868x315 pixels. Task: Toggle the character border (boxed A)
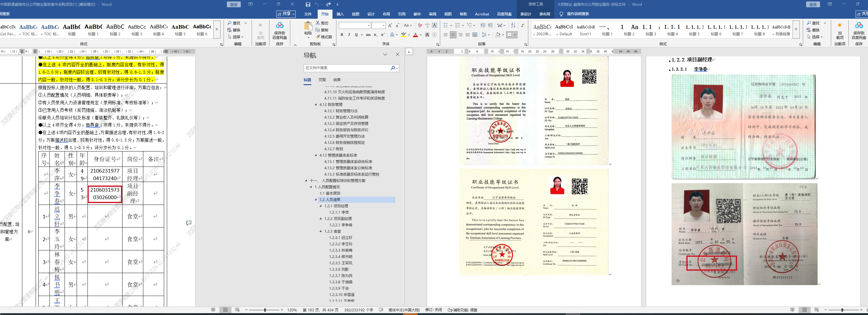pyautogui.click(x=435, y=25)
